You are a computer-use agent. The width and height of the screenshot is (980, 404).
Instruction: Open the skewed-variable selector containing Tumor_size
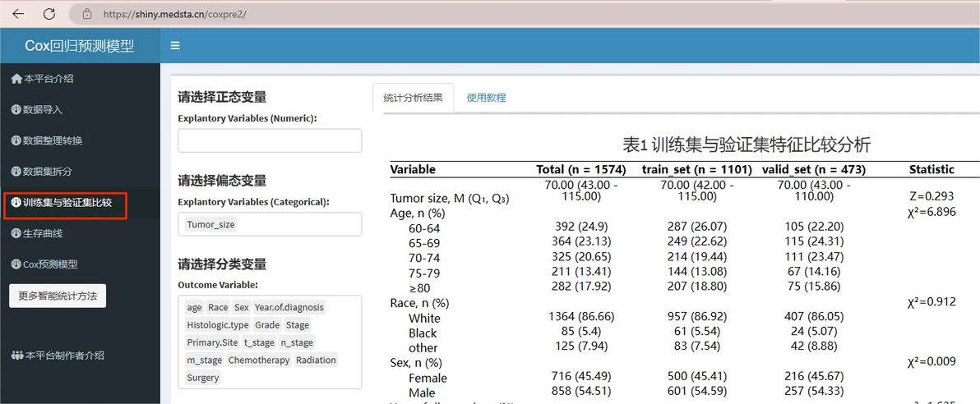point(270,224)
